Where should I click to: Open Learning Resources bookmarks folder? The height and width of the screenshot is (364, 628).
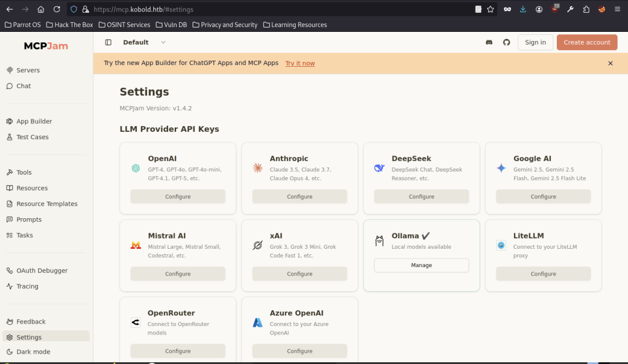(295, 25)
